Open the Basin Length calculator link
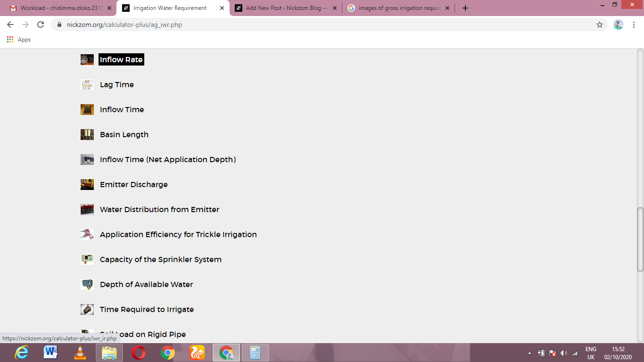 pyautogui.click(x=124, y=135)
